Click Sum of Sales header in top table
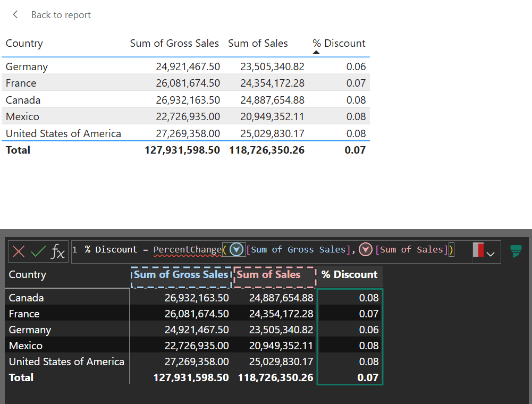Screen dimensions: 532x404 (x=258, y=44)
